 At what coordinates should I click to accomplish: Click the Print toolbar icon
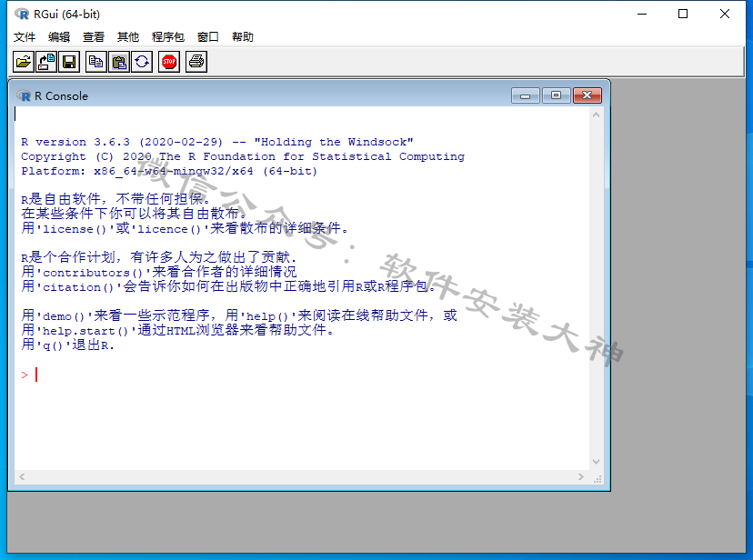[x=196, y=62]
